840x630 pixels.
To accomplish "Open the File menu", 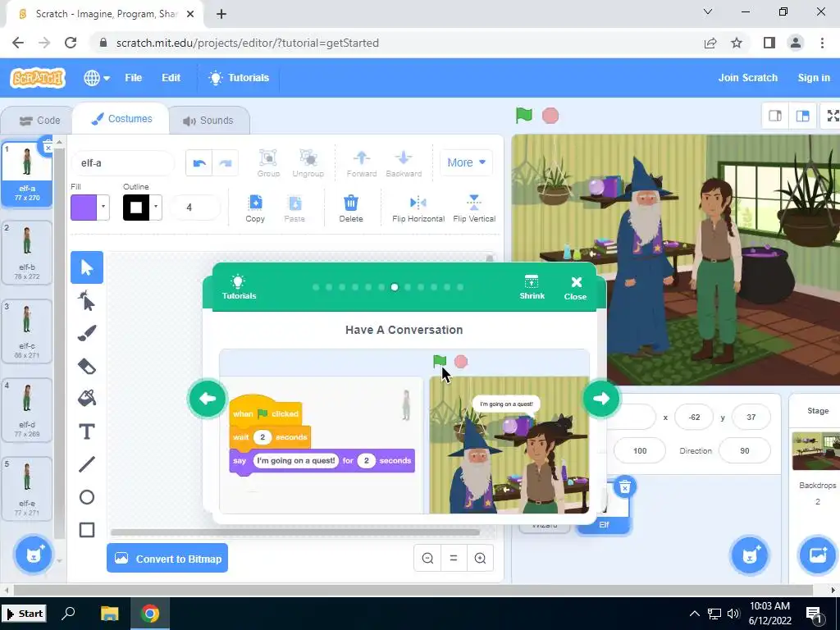I will pos(134,78).
